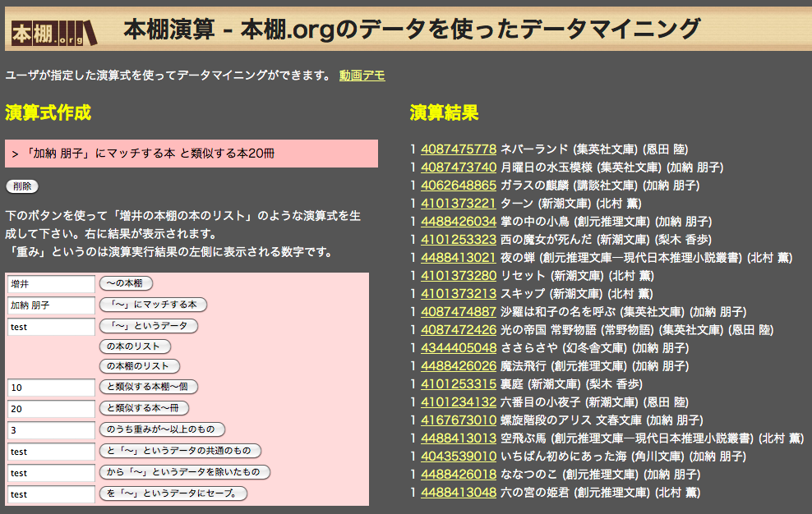Viewport: 812px width, 514px height.
Task: Click the の本棚のリスト button
Action: pyautogui.click(x=139, y=366)
